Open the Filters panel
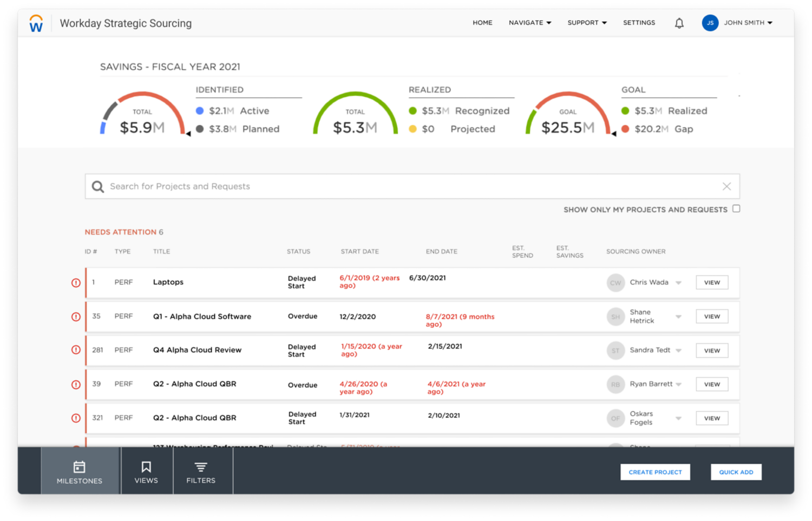Image resolution: width=812 pixels, height=521 pixels. click(x=201, y=471)
